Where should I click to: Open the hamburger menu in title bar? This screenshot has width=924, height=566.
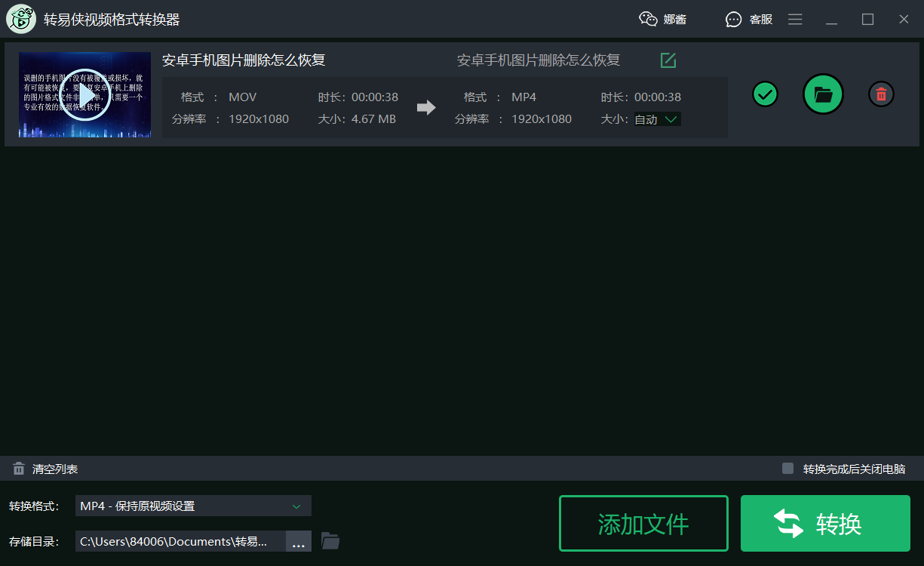(x=795, y=19)
